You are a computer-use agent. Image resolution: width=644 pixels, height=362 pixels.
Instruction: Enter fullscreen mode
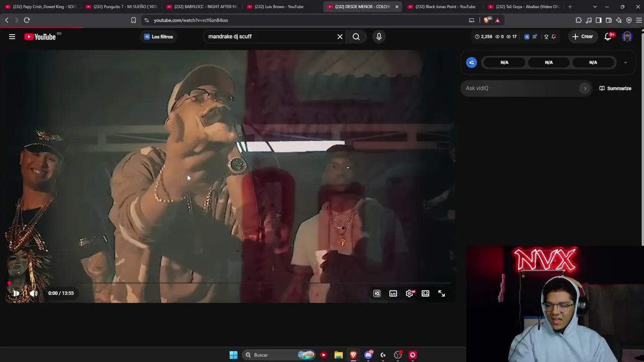point(441,294)
